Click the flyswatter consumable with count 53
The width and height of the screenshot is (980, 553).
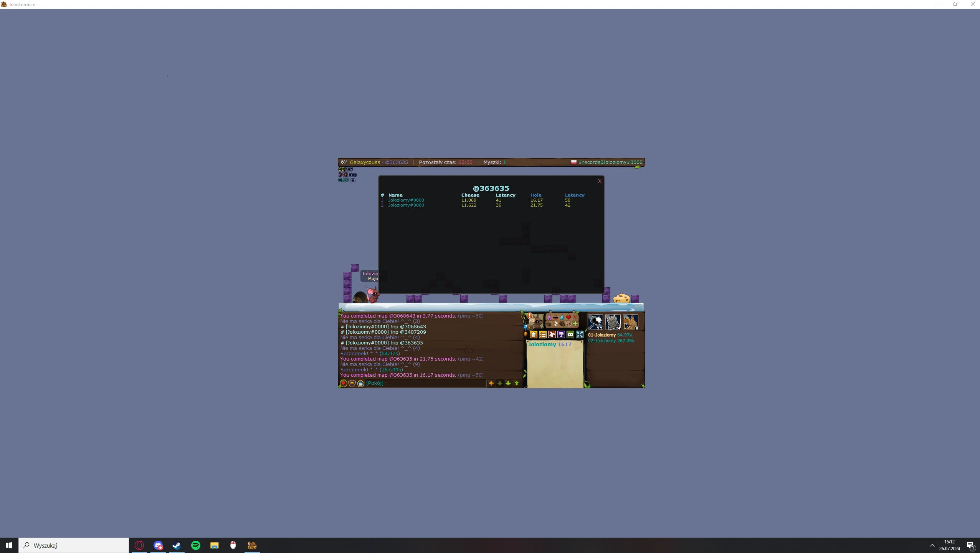coord(595,322)
